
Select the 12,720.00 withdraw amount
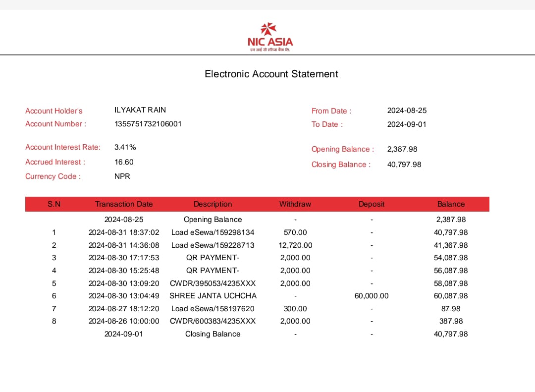295,245
